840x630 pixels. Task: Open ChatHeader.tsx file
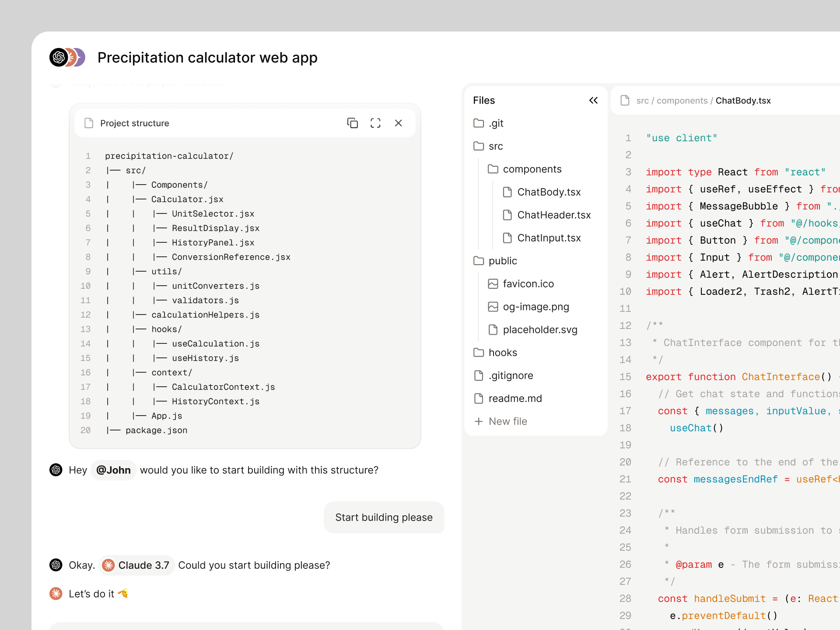click(x=553, y=215)
